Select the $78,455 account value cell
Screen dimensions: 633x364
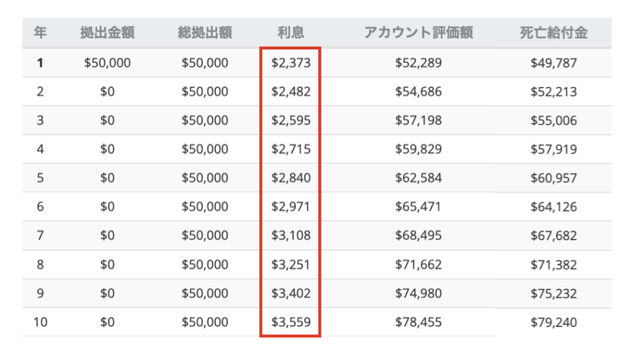coord(418,322)
